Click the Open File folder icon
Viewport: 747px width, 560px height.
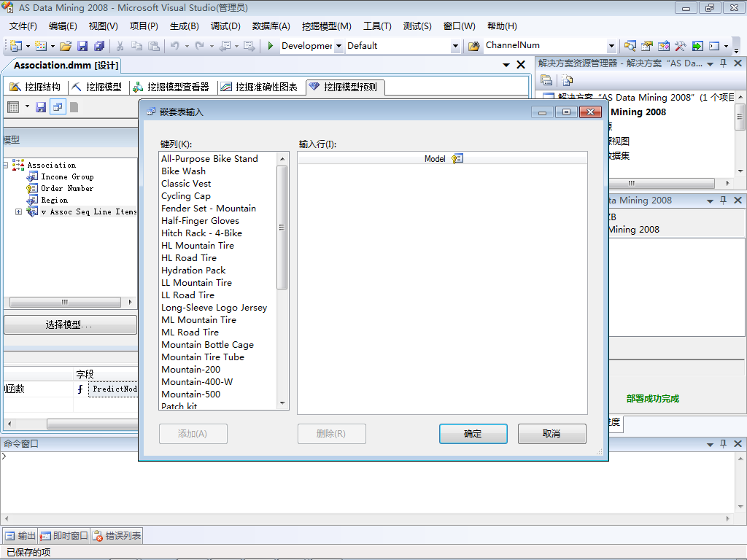tap(66, 46)
